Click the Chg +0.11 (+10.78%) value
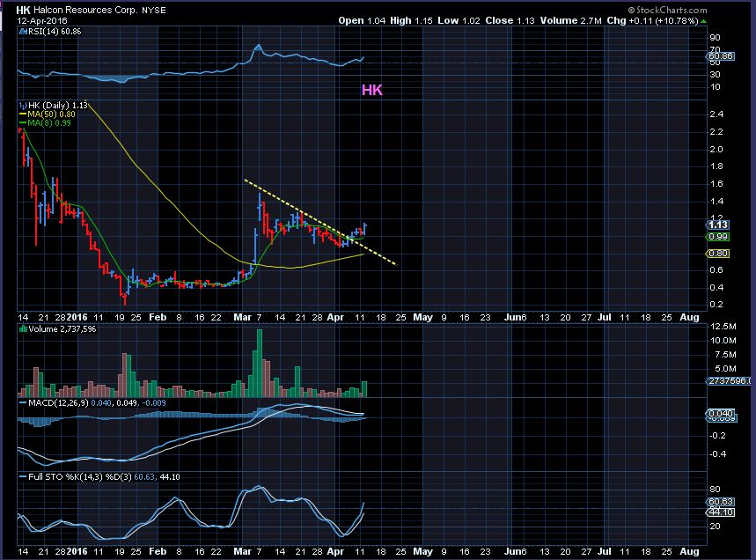This screenshot has width=756, height=560. [652, 21]
